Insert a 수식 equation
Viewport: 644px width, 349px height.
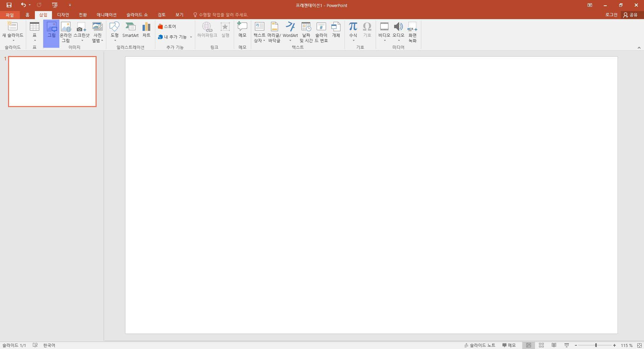pyautogui.click(x=353, y=32)
